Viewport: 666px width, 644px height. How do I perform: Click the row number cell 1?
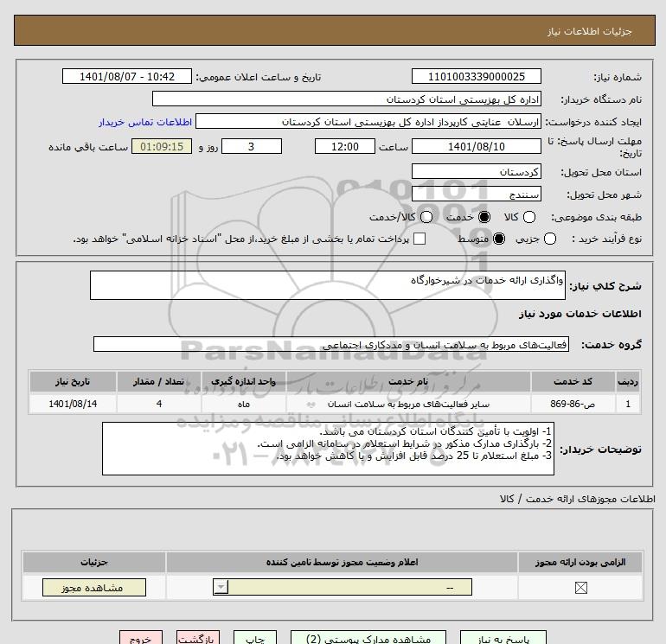[628, 404]
